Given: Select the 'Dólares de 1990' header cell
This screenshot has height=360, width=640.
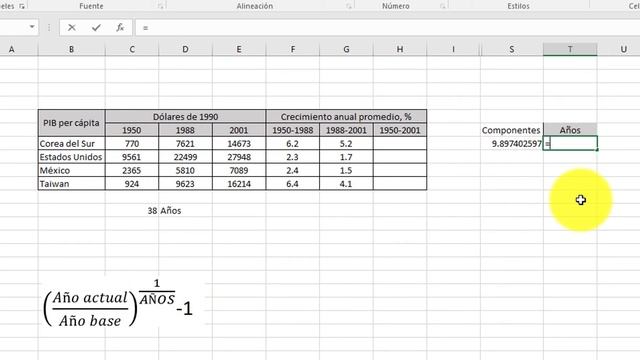Looking at the screenshot, I should tap(185, 117).
